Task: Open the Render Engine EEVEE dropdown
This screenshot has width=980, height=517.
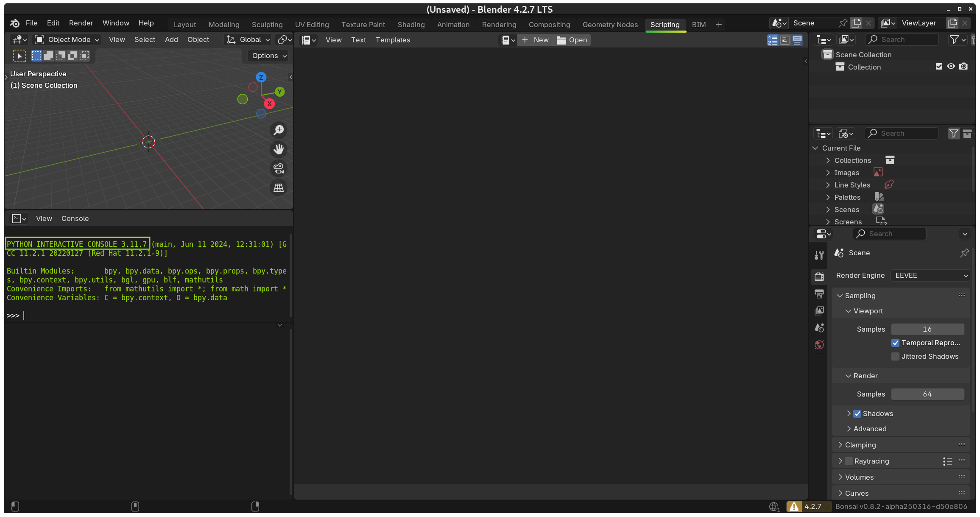Action: [x=930, y=275]
